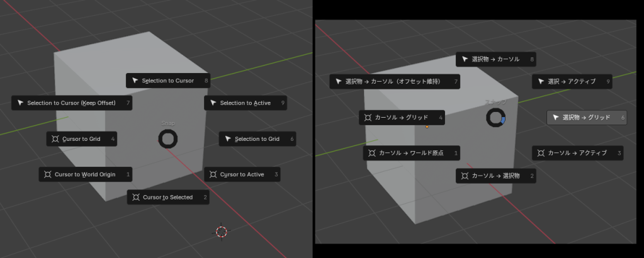Click the 3D cursor below the cube

222,232
